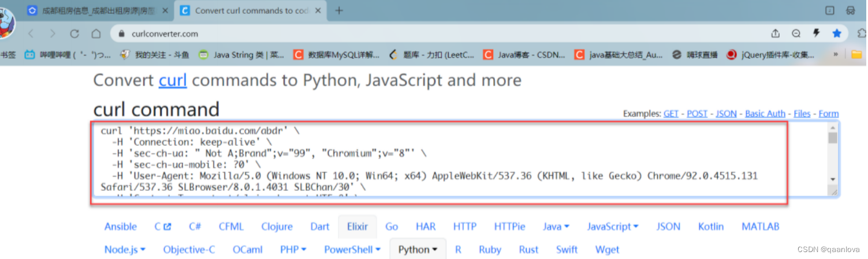Viewport: 868px width, 259px height.
Task: Load the JSON example
Action: click(x=726, y=114)
